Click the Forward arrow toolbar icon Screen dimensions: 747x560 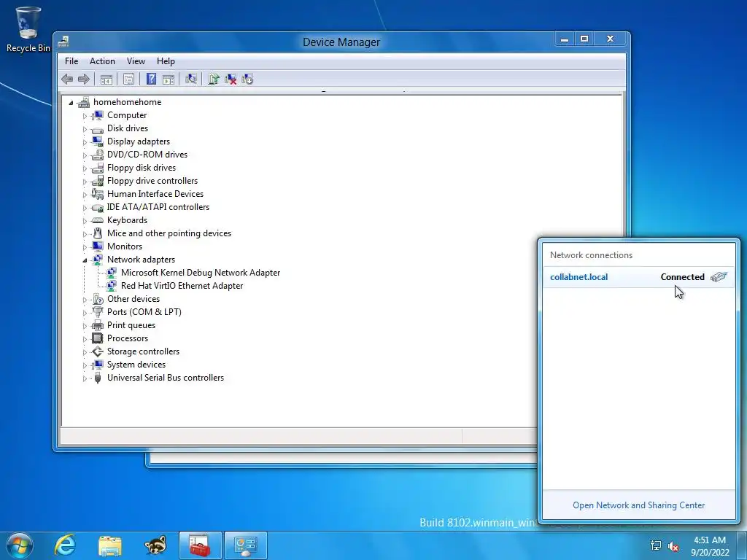[84, 79]
